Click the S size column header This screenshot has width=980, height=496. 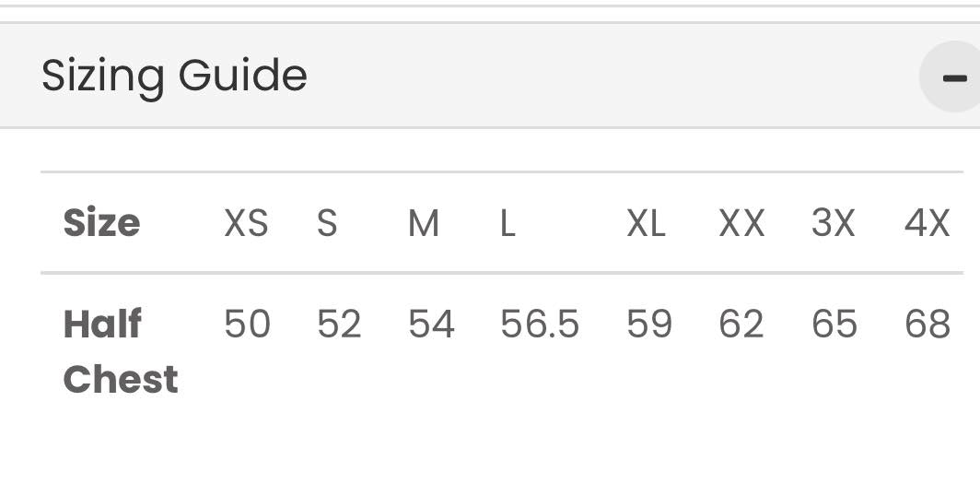[327, 223]
